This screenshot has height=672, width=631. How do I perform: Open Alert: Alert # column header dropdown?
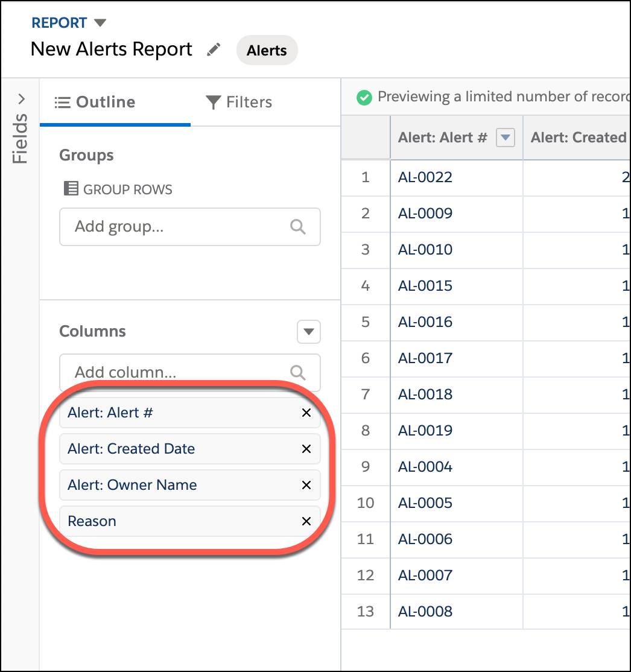(x=506, y=138)
